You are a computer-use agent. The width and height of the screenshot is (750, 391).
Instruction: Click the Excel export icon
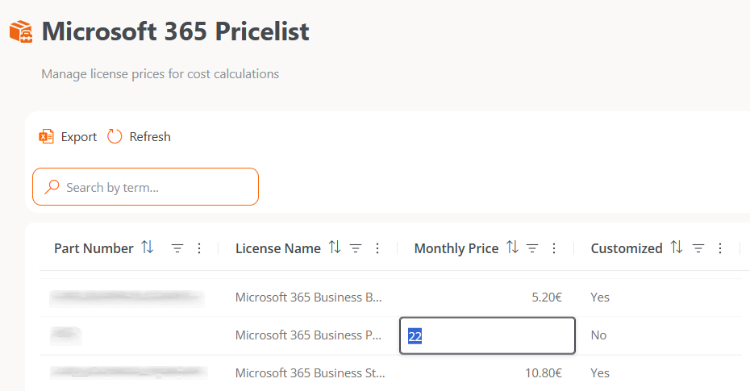pos(46,137)
